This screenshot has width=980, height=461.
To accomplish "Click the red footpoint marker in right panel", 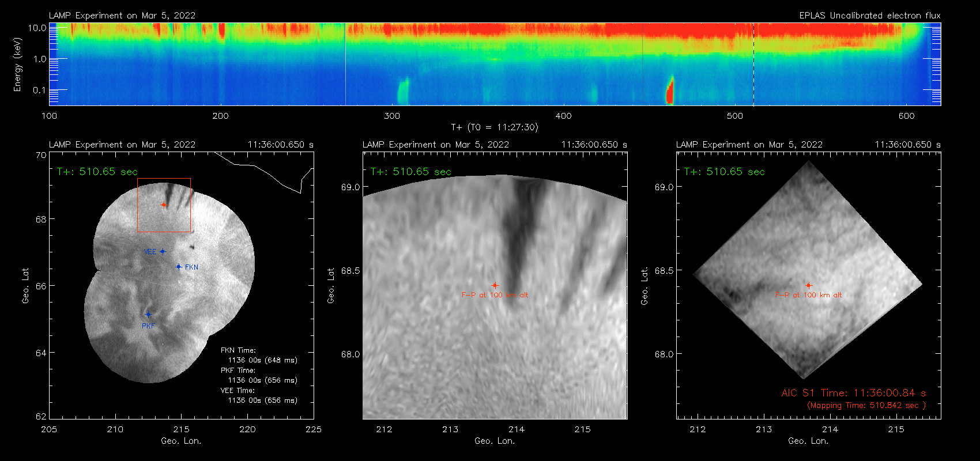I will (809, 285).
